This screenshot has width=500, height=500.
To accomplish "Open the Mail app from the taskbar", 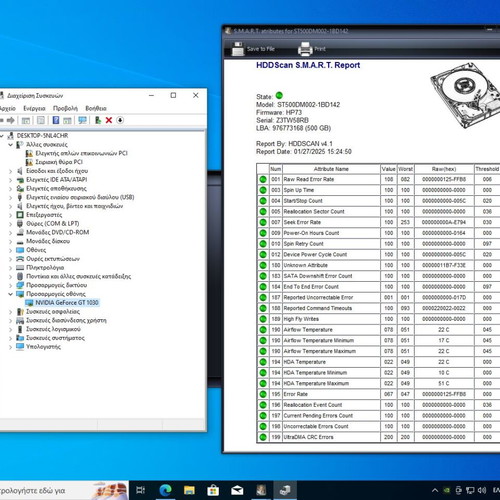I will point(237,490).
